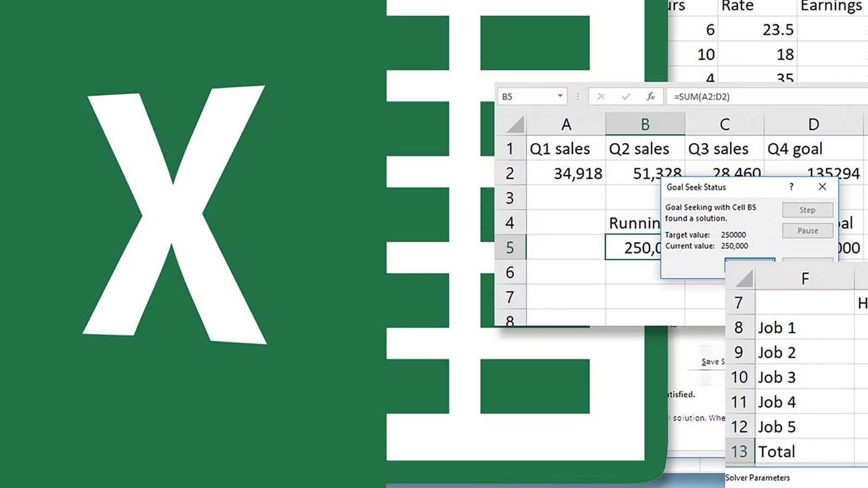Click the 'Job 1' cell
The height and width of the screenshot is (488, 868).
pos(805,328)
